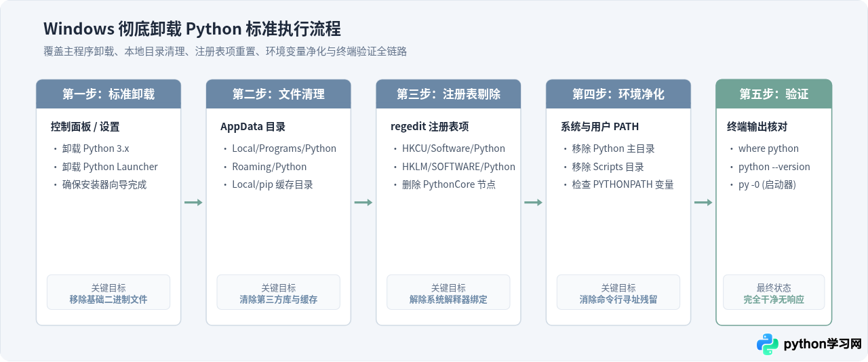Click the Python logo icon at bottom right
Image resolution: width=868 pixels, height=362 pixels.
[x=768, y=344]
